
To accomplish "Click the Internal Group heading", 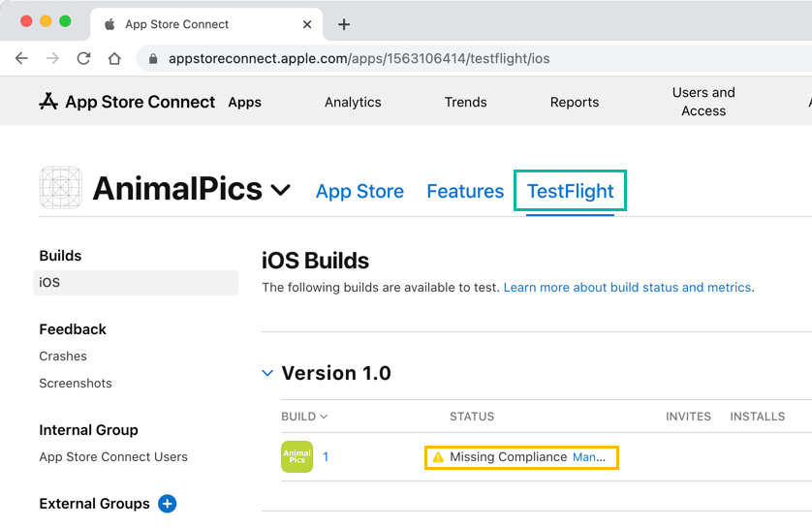I will click(x=88, y=430).
